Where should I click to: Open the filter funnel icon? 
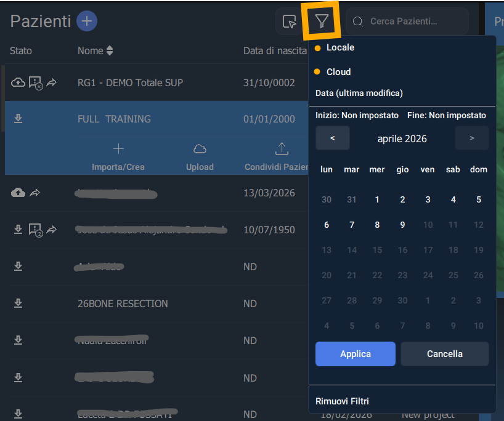pos(321,22)
